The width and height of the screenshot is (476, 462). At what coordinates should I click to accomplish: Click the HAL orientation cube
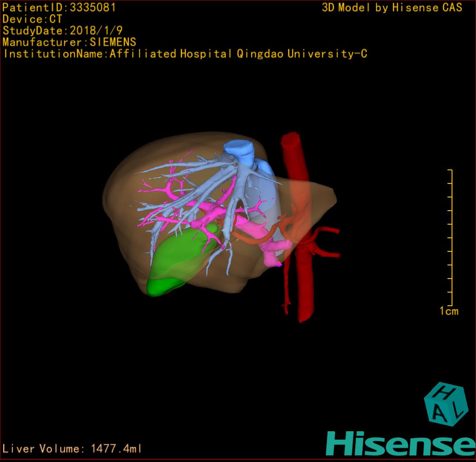(x=445, y=404)
